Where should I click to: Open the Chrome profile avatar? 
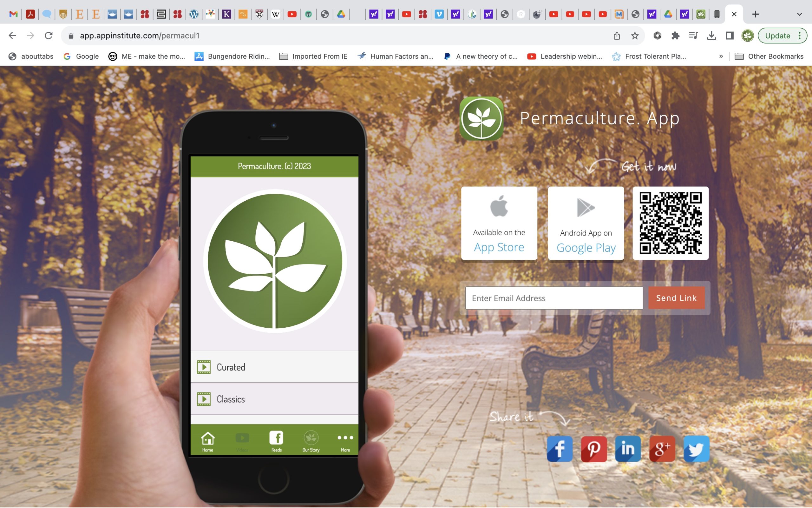pyautogui.click(x=748, y=36)
